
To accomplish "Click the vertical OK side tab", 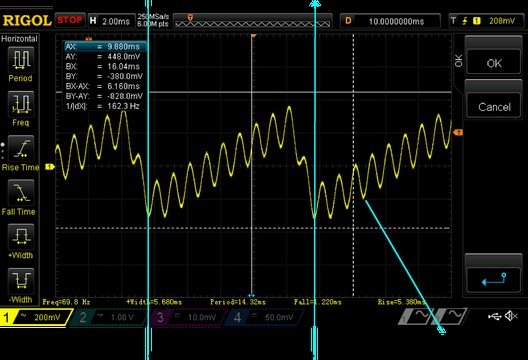I will point(458,61).
